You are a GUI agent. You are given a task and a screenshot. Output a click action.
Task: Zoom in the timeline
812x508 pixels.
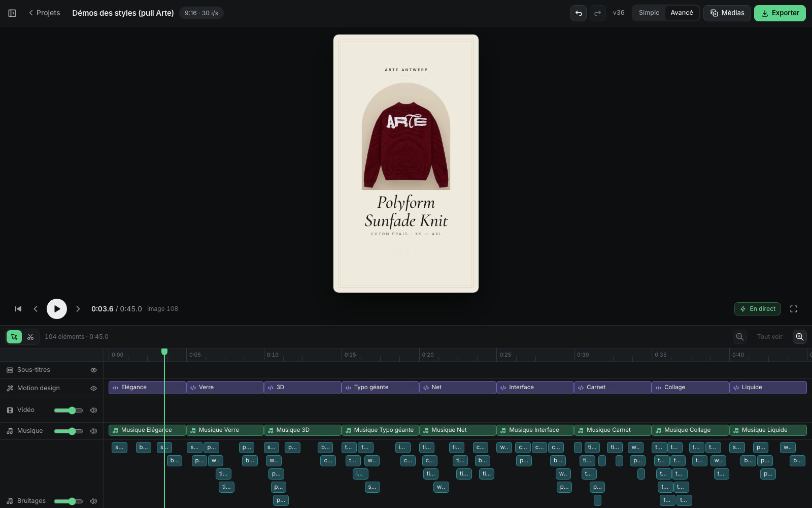click(x=800, y=337)
